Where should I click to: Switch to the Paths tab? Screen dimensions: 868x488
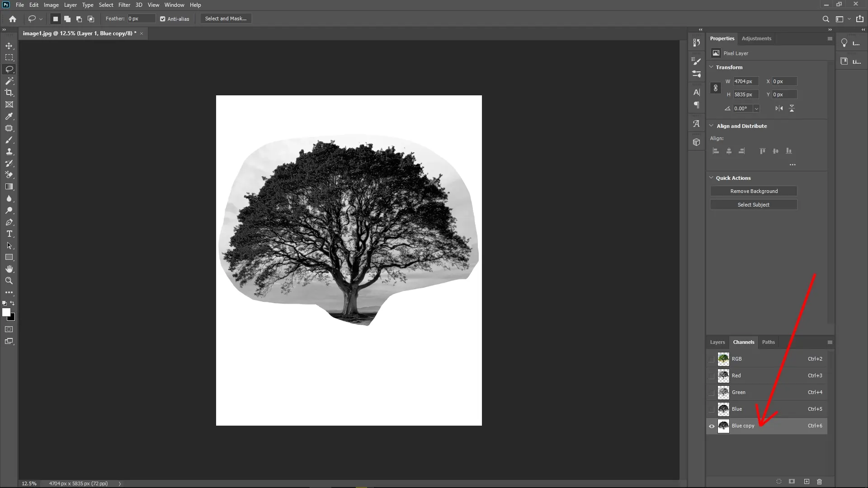tap(768, 342)
